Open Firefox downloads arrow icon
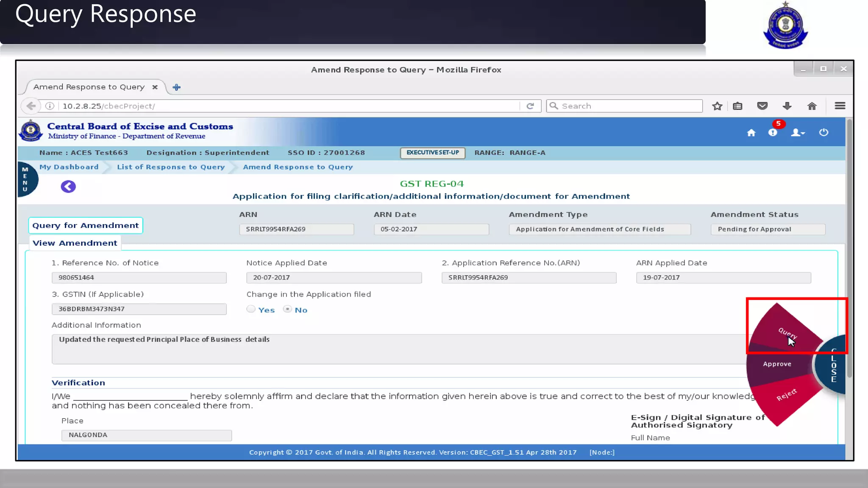The height and width of the screenshot is (488, 868). pos(787,106)
